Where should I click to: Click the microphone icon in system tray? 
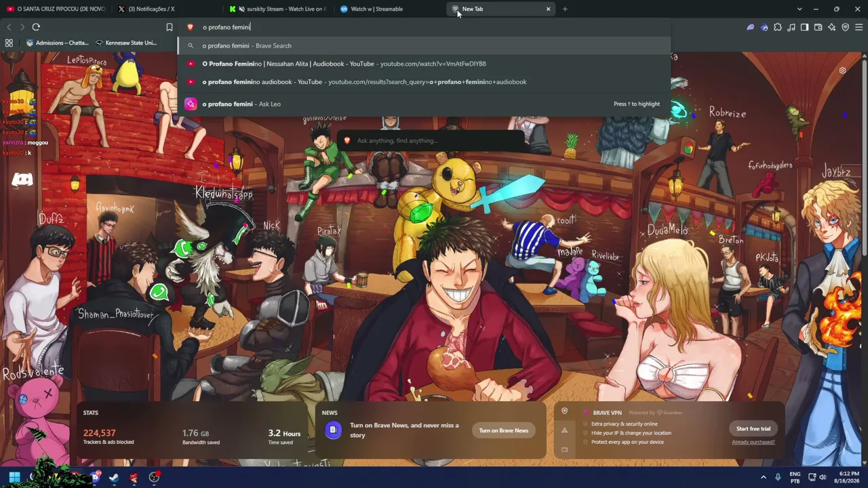(778, 477)
